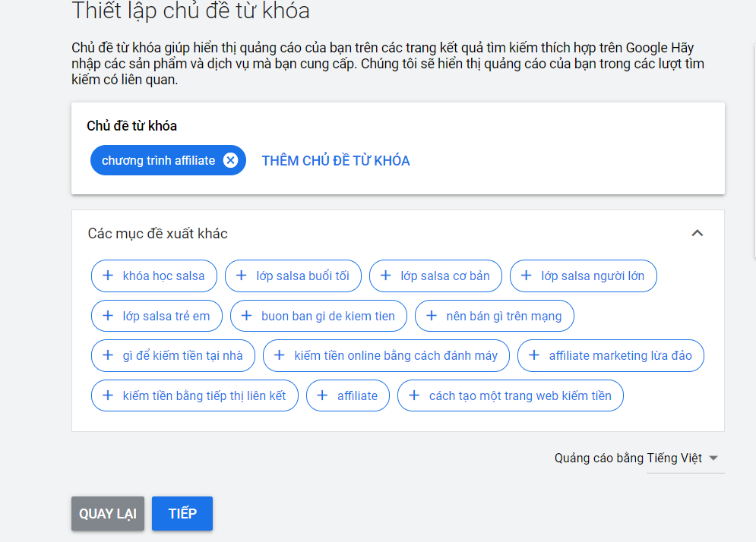This screenshot has height=542, width=756.
Task: Click plus icon on 'lớp salsa trẻ em'
Action: click(108, 316)
